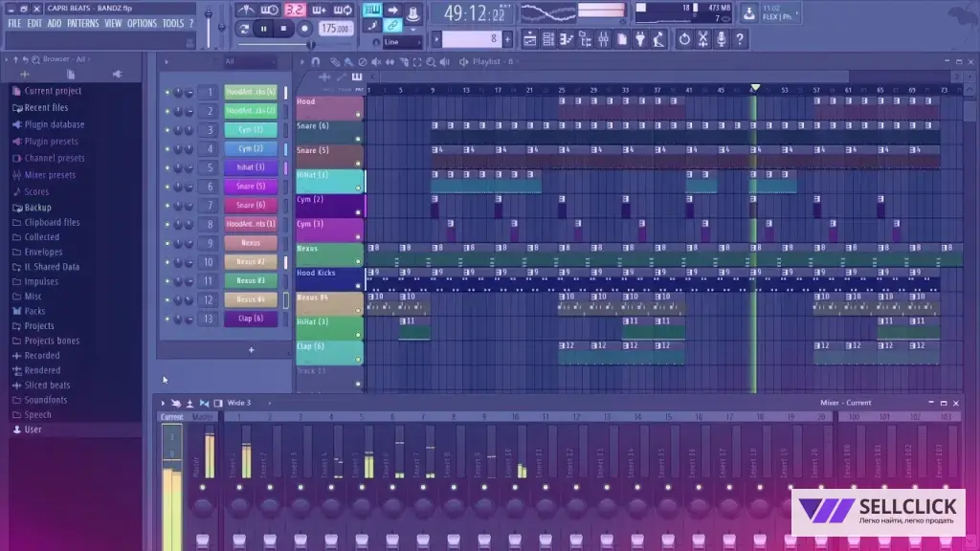The height and width of the screenshot is (551, 980).
Task: Click the metronome icon
Action: click(249, 11)
